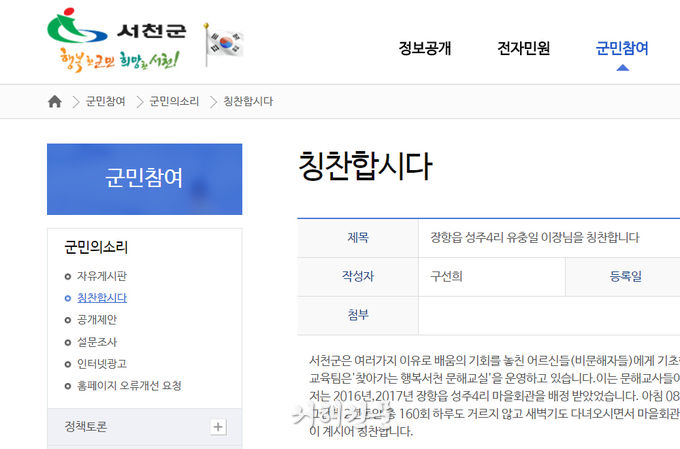
Task: Open 칭찬합시다 in the sidebar
Action: [102, 298]
